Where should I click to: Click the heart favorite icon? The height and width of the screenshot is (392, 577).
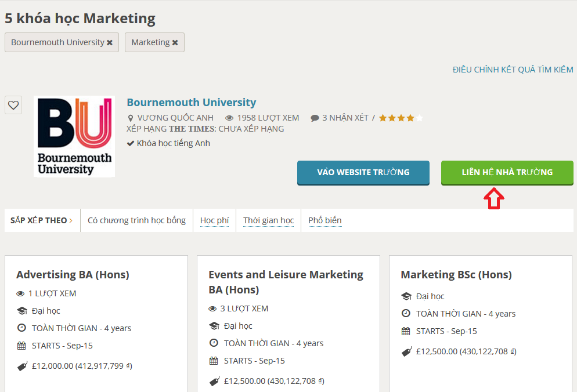pyautogui.click(x=13, y=105)
